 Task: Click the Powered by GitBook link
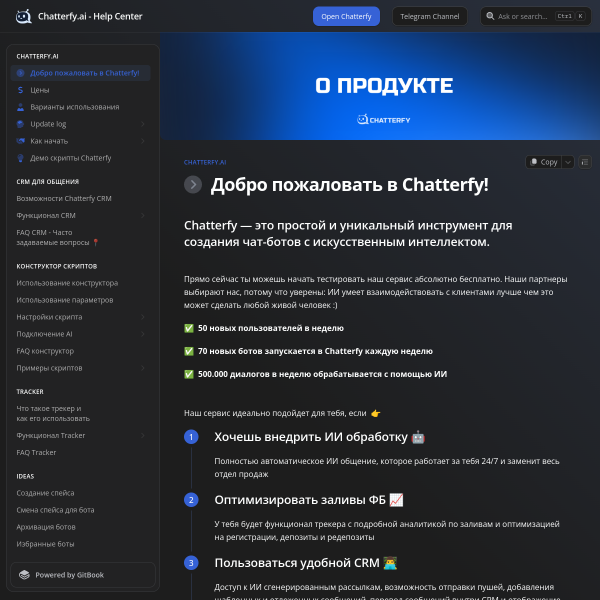pos(83,575)
